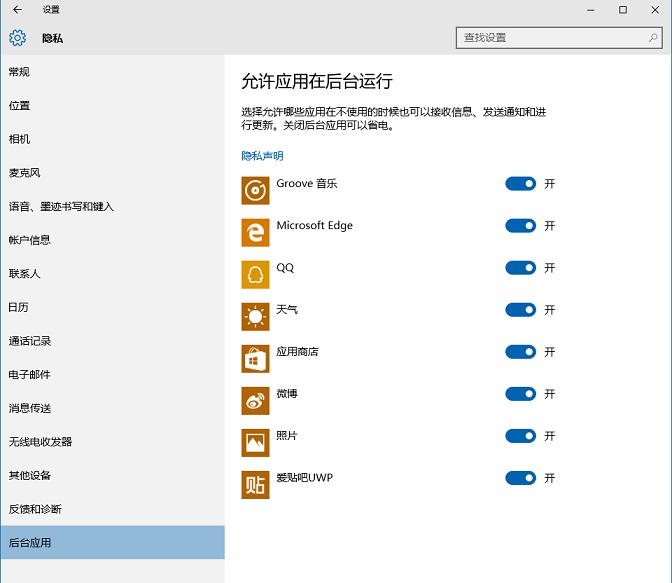Open the 隐私声明 link
Viewport: 672px width, 583px height.
point(262,156)
